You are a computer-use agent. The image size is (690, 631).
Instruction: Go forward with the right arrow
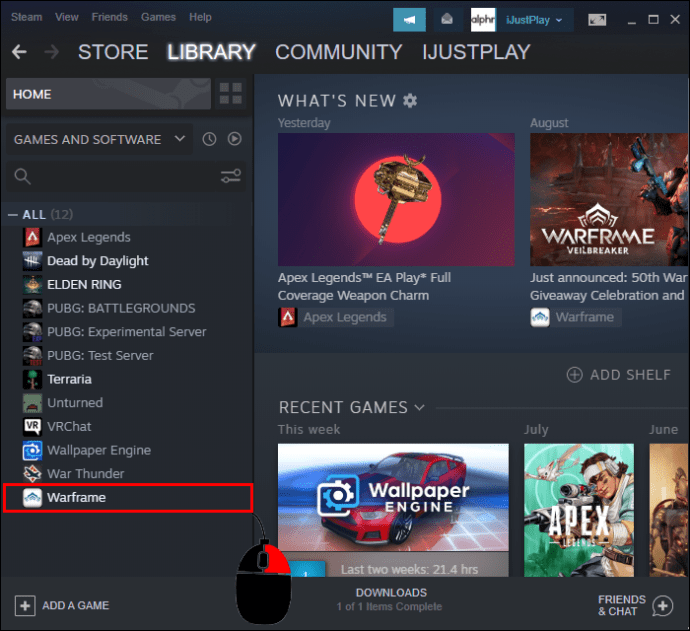coord(51,52)
